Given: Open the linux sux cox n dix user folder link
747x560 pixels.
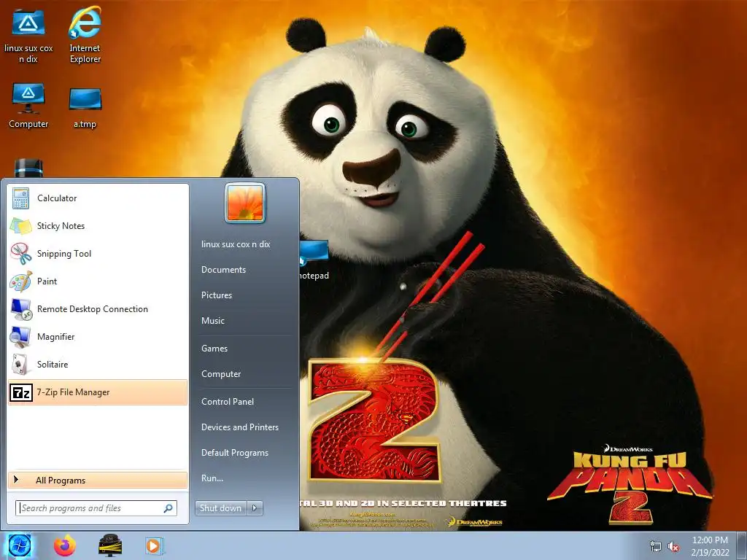Looking at the screenshot, I should coord(236,244).
